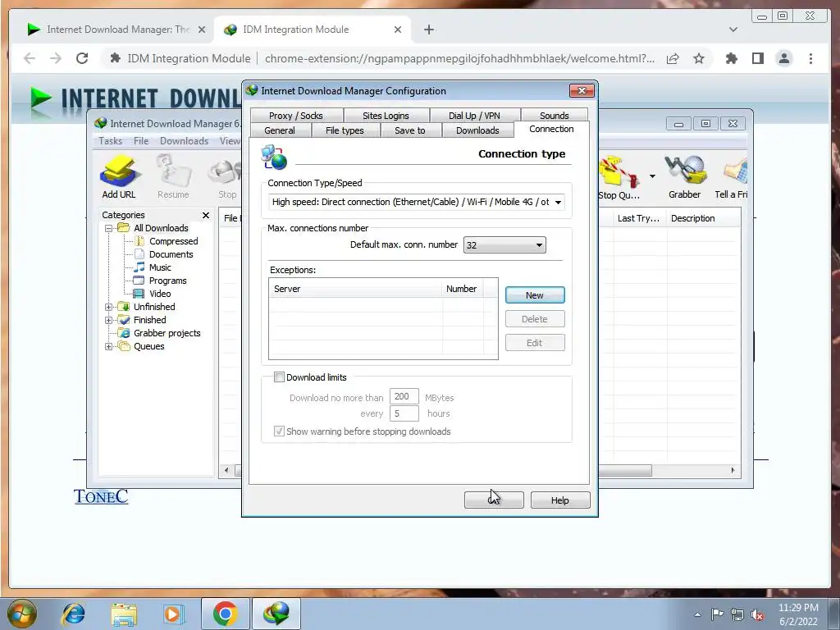Open the Connection Type/Speed dropdown

[x=416, y=202]
